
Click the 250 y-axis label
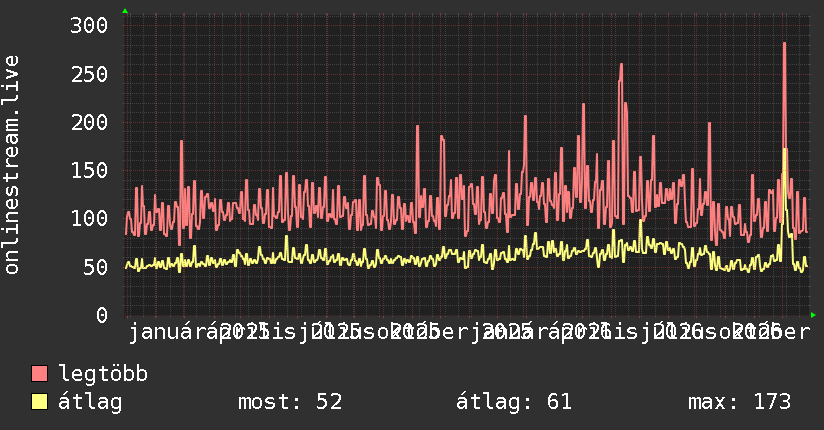point(89,74)
